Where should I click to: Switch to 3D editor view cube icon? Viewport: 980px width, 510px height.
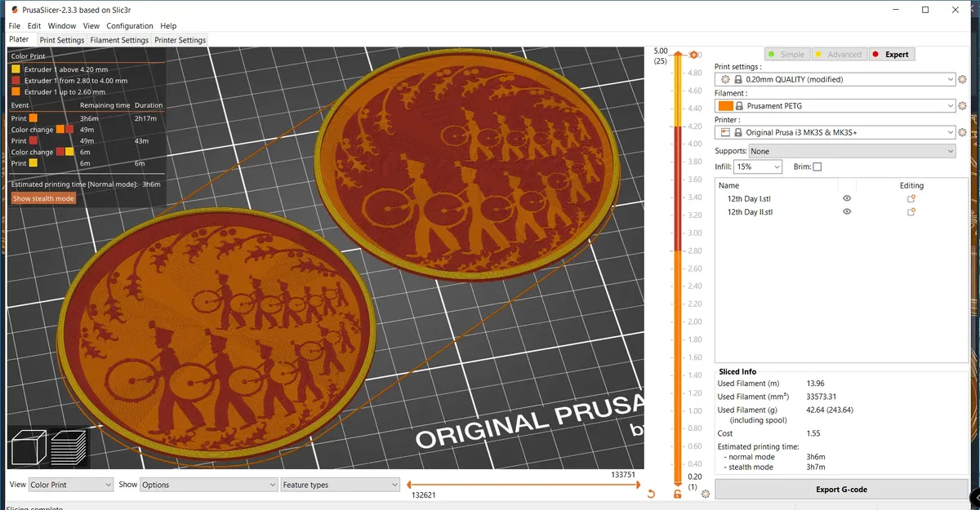pos(28,446)
